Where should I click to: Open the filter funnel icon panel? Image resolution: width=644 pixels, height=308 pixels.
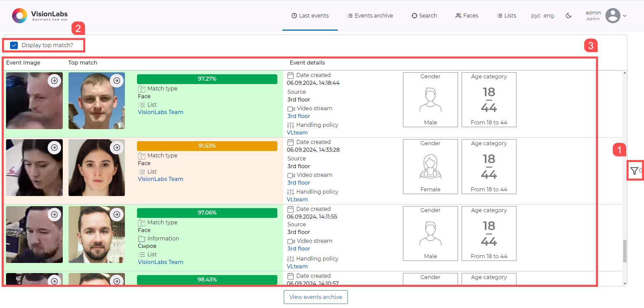[634, 171]
